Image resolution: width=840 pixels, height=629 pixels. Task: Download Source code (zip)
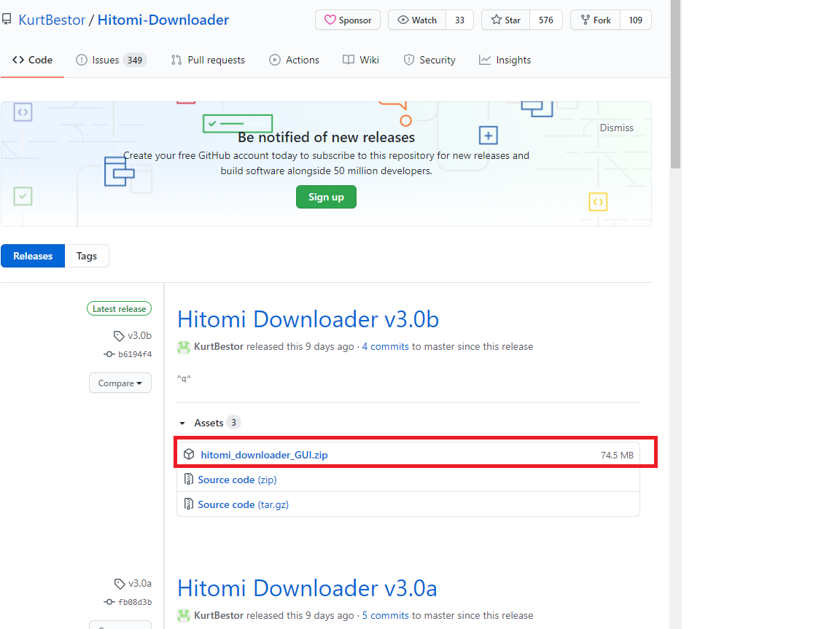237,480
